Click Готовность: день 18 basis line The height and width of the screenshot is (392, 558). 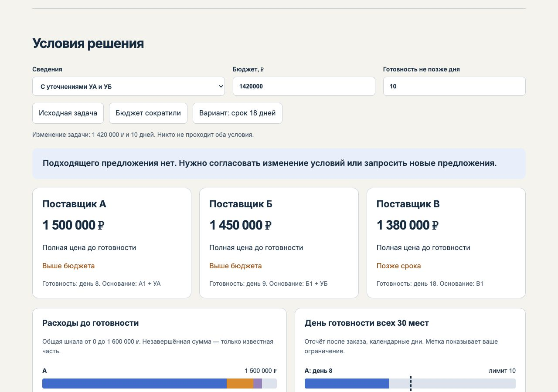pos(430,284)
